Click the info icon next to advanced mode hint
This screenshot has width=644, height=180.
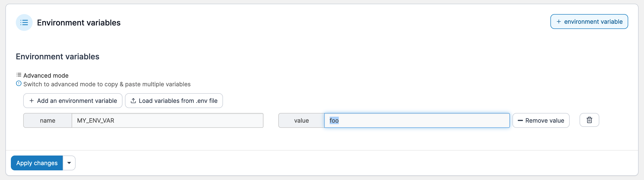19,84
